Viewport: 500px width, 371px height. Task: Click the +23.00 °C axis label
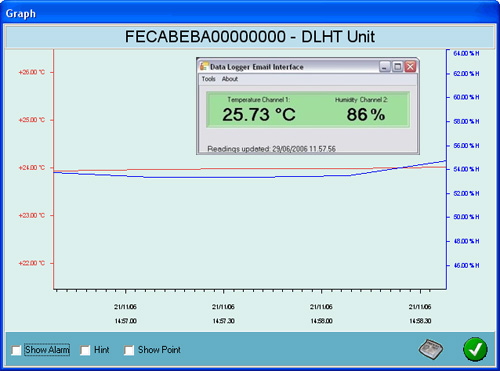[32, 216]
